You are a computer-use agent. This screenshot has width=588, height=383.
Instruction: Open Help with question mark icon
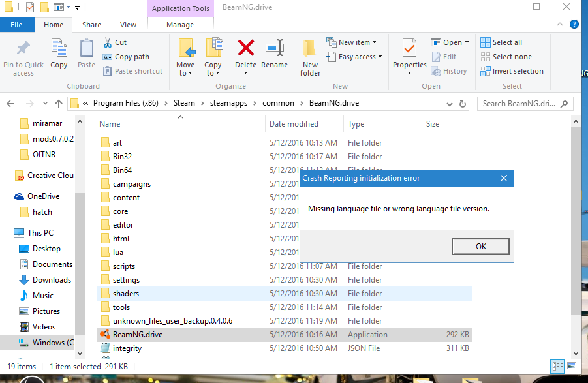[574, 24]
